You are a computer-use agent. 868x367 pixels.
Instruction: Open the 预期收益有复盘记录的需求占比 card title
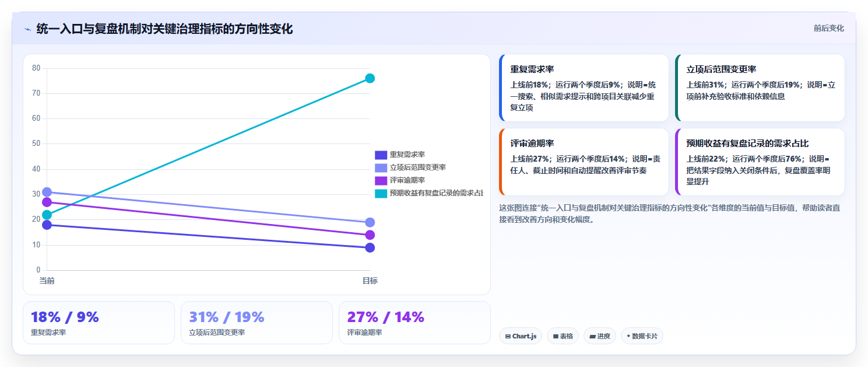point(747,144)
